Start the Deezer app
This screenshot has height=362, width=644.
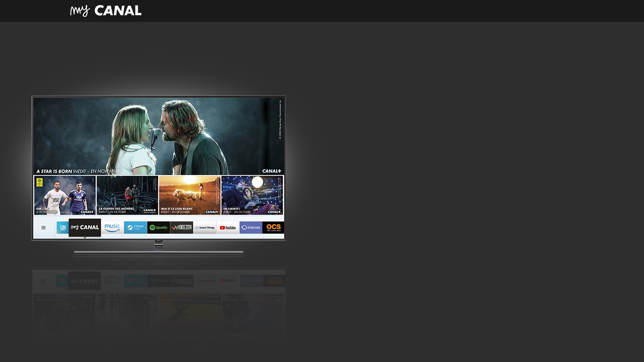click(182, 227)
